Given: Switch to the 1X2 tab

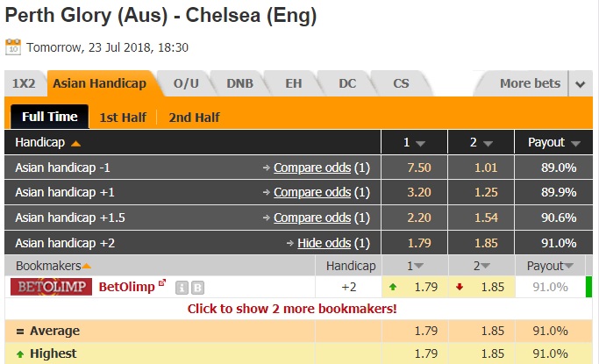Looking at the screenshot, I should tap(24, 83).
